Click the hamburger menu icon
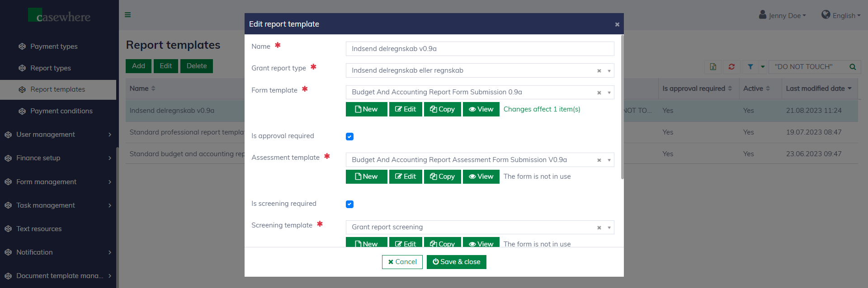Image resolution: width=868 pixels, height=288 pixels. (128, 15)
